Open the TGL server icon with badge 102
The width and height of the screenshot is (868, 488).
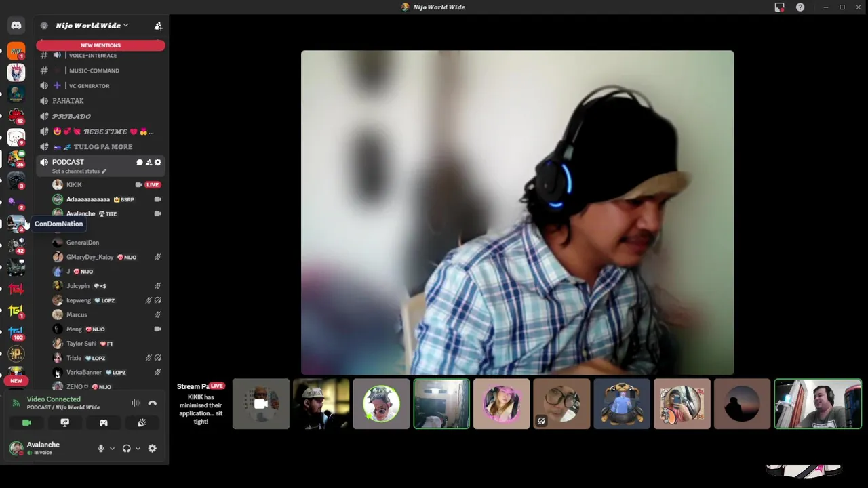(16, 331)
